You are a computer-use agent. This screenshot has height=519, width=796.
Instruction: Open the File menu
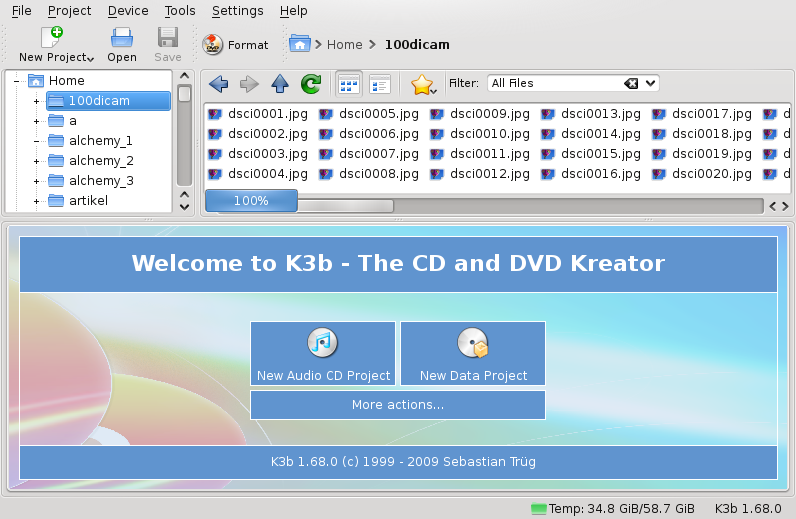coord(21,11)
